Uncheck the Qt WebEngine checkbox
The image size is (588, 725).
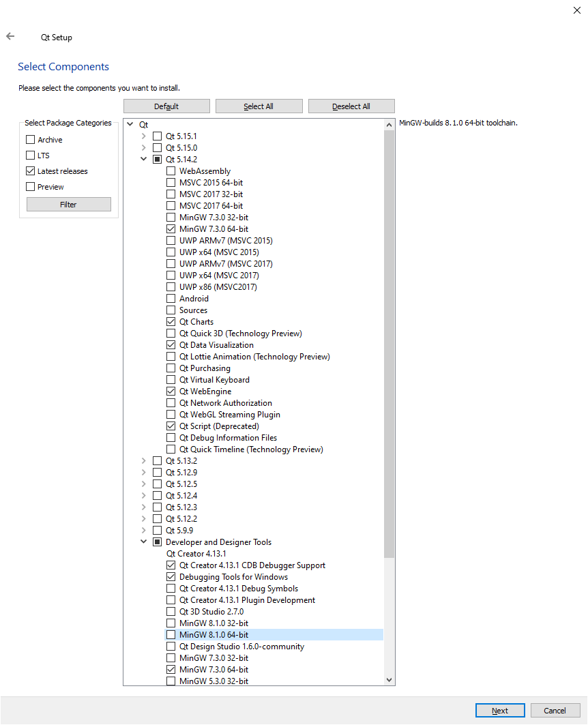point(171,391)
